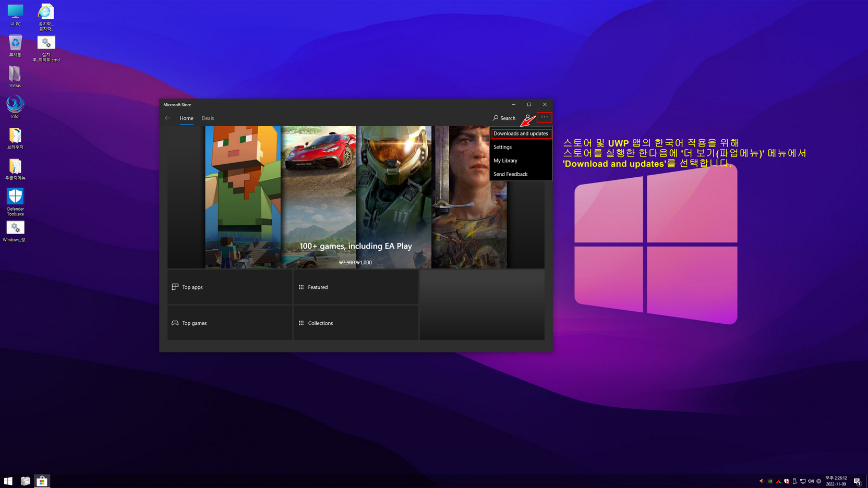Go back with the Store back arrow
868x488 pixels.
[x=167, y=118]
